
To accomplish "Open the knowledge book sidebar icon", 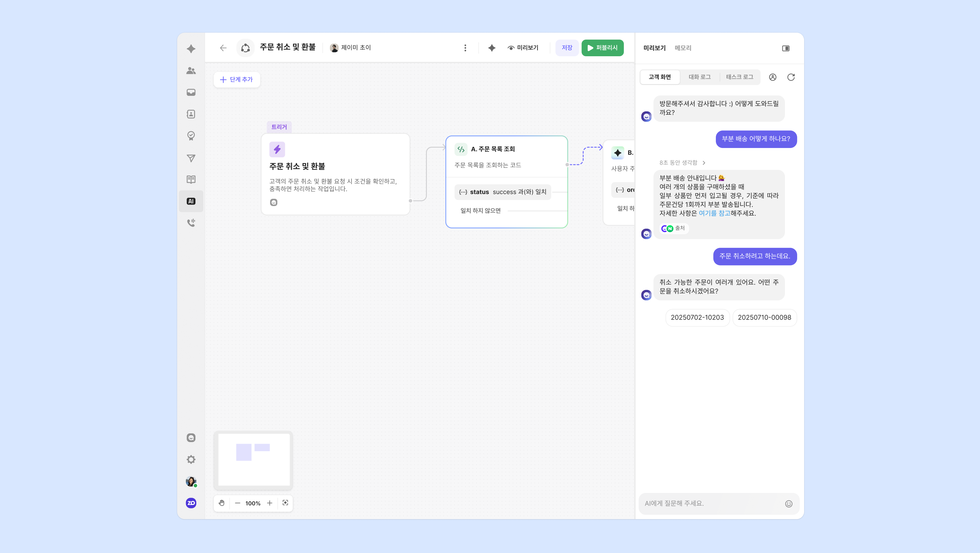I will (191, 179).
